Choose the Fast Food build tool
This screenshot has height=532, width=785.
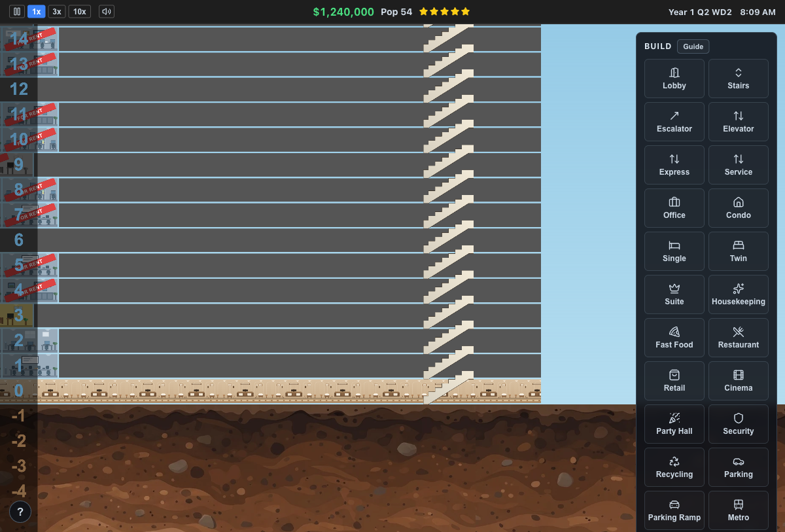[674, 338]
